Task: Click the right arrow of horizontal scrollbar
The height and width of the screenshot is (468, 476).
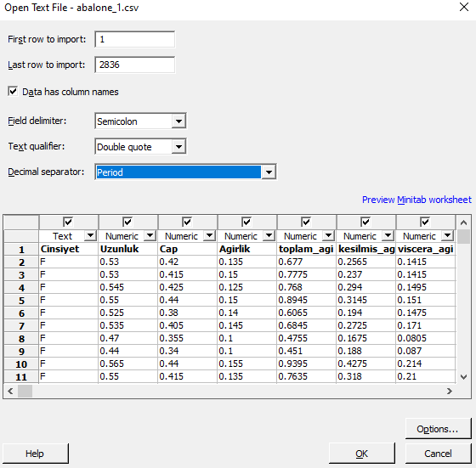Action: coord(450,391)
